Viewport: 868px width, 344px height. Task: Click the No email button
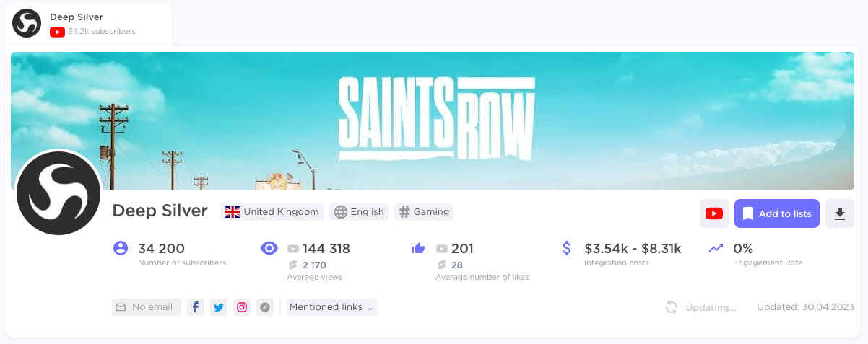pyautogui.click(x=146, y=307)
